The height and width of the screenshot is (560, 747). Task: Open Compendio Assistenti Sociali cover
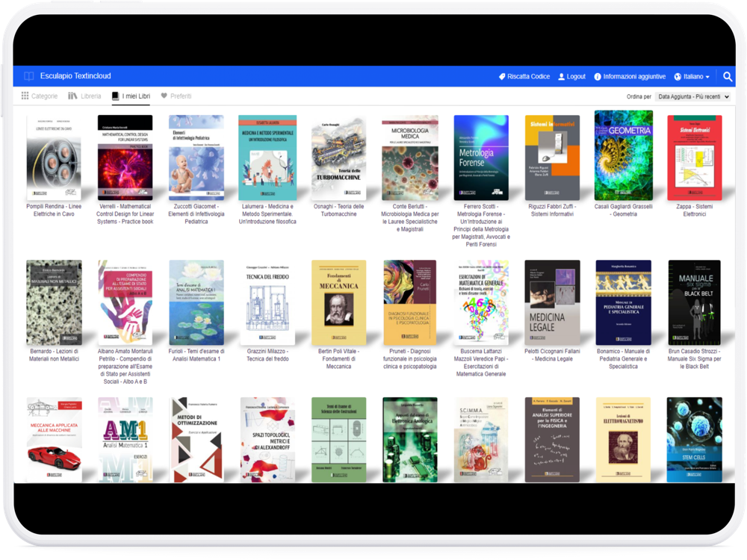(125, 302)
